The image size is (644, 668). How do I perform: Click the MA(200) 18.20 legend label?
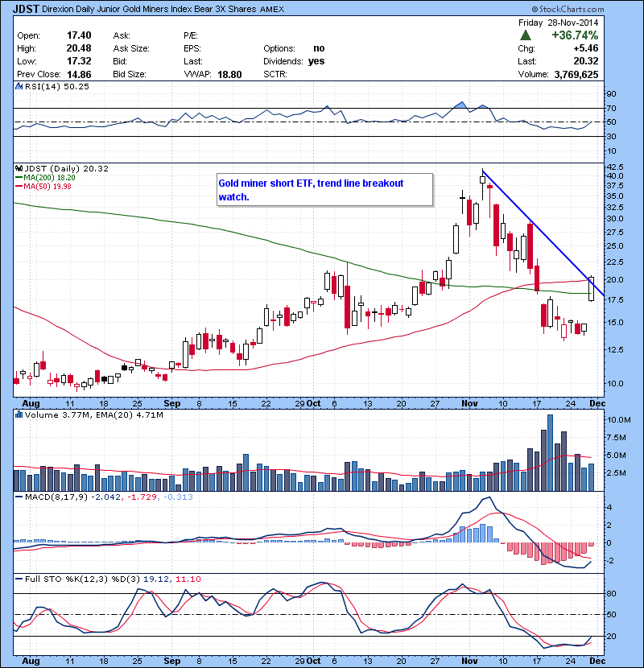[49, 178]
